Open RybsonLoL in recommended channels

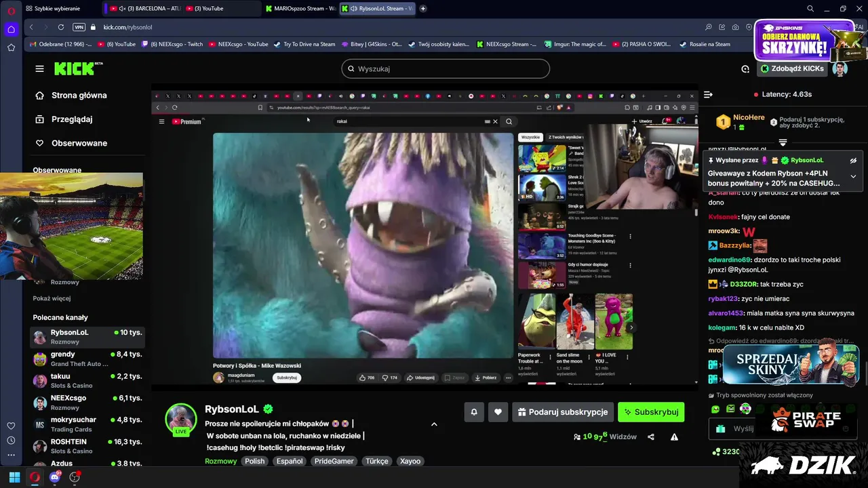[x=87, y=337]
